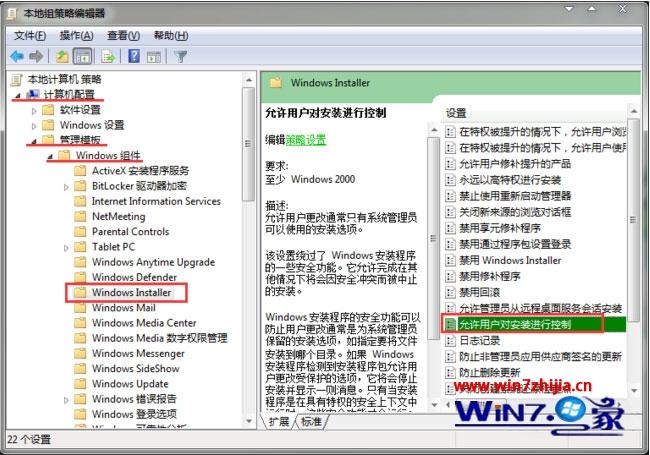Screen dimensions: 650x455
Task: Click the tree pane scroll-down arrow
Action: point(249,421)
